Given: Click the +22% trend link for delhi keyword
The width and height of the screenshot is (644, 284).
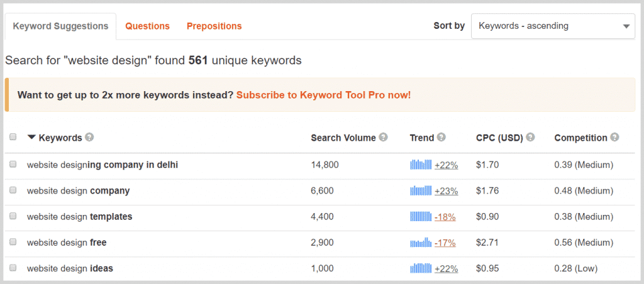Looking at the screenshot, I should click(446, 165).
